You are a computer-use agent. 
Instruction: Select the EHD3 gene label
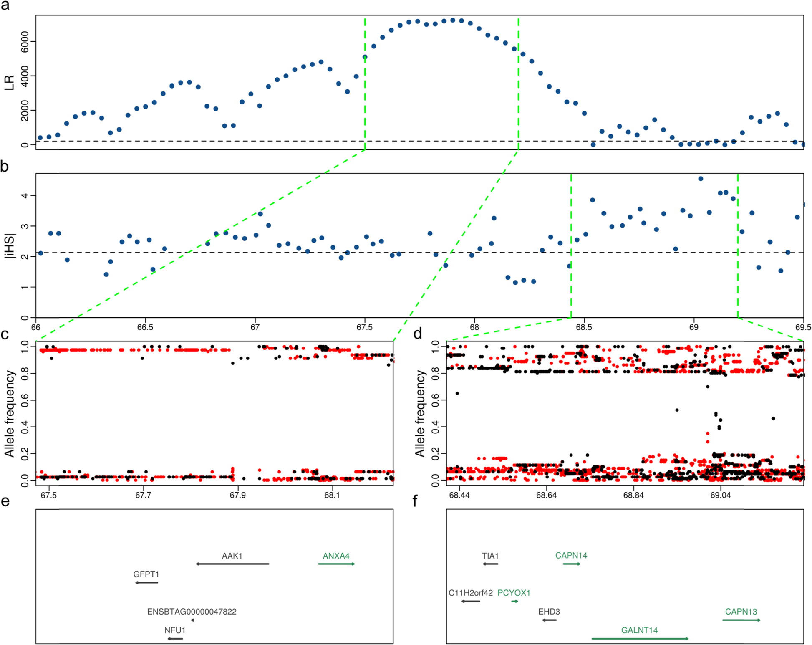(x=549, y=612)
